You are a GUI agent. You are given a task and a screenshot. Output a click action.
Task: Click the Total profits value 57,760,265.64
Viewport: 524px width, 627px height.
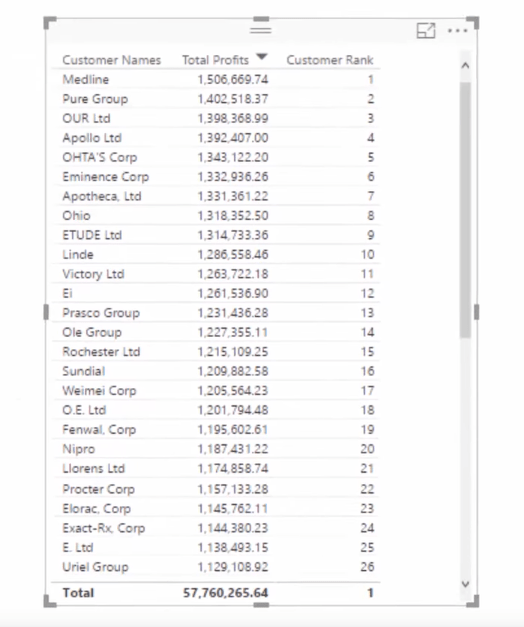click(x=226, y=593)
